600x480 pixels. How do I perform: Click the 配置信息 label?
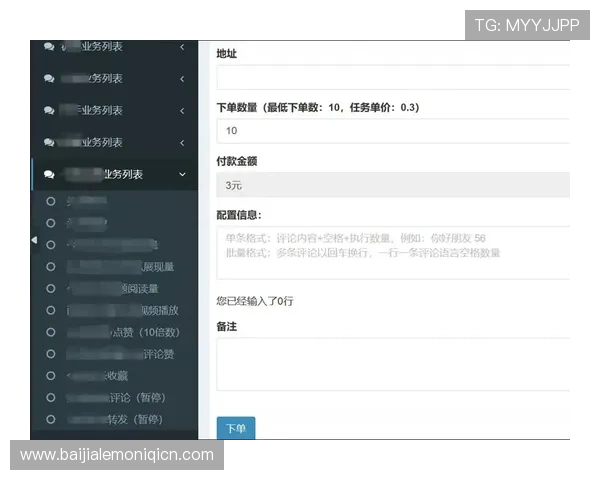(239, 215)
